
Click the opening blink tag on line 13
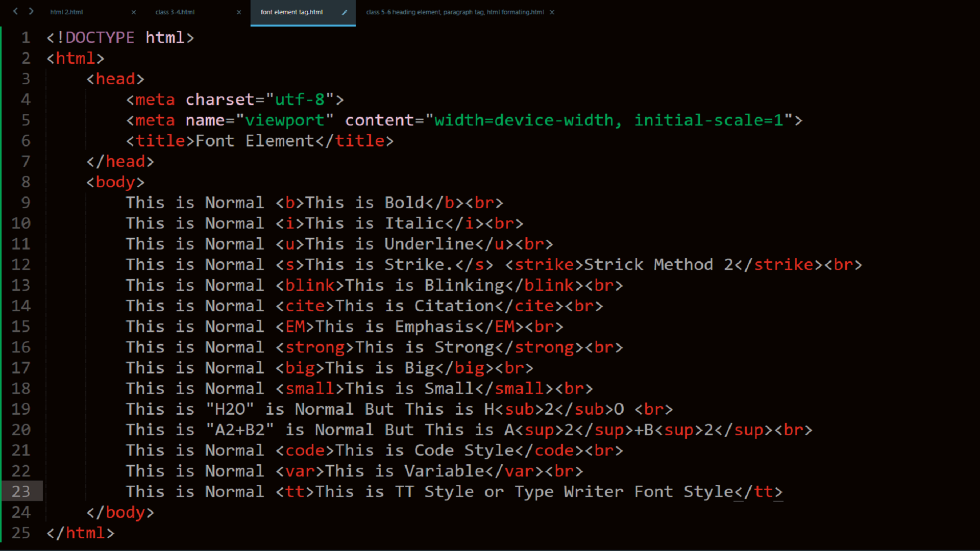(309, 286)
